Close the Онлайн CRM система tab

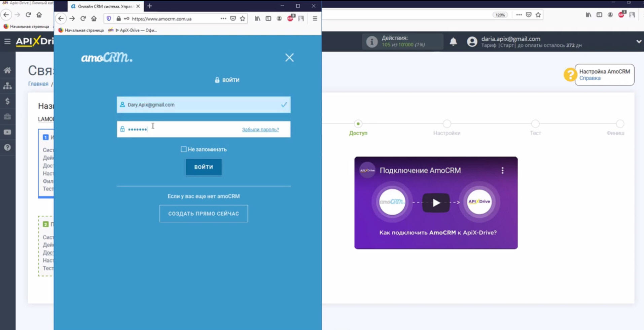138,6
